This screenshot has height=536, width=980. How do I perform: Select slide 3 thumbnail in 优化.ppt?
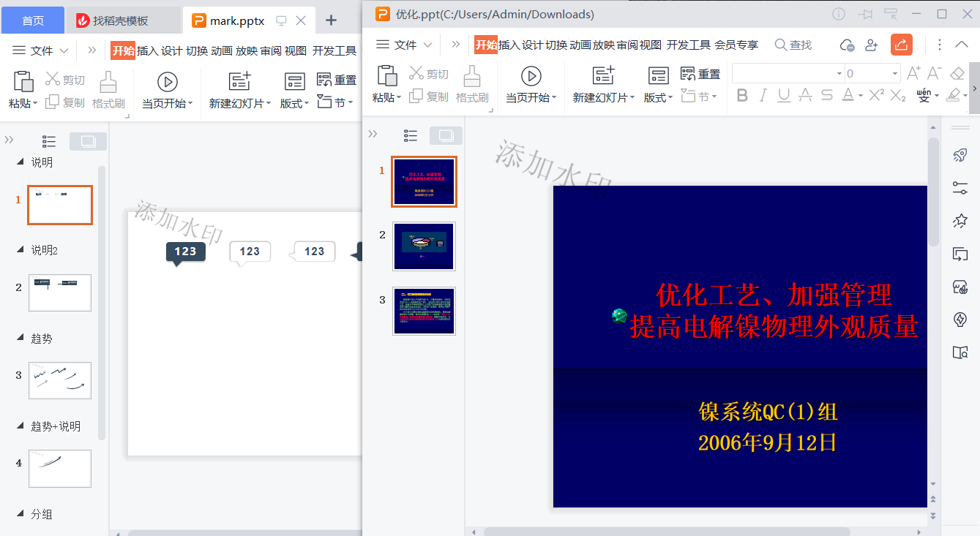pos(424,311)
